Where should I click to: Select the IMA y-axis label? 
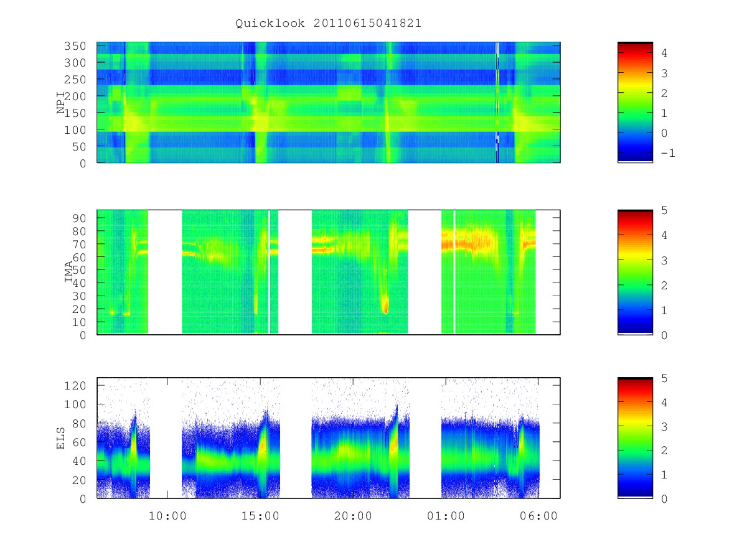(x=68, y=273)
